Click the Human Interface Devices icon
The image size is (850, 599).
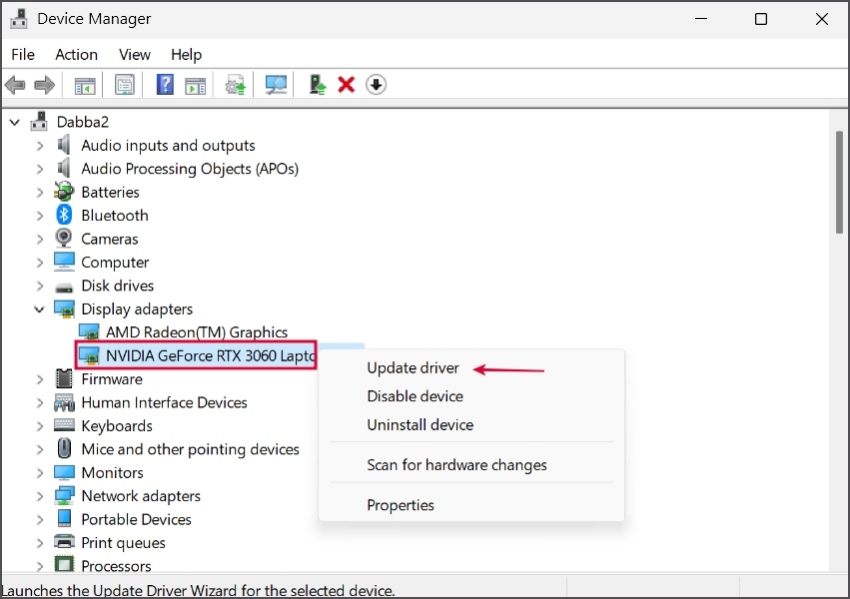[x=64, y=402]
